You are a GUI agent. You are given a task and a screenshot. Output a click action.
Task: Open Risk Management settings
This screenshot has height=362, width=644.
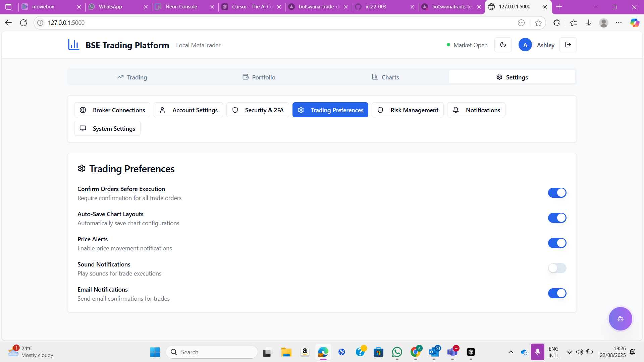click(408, 110)
